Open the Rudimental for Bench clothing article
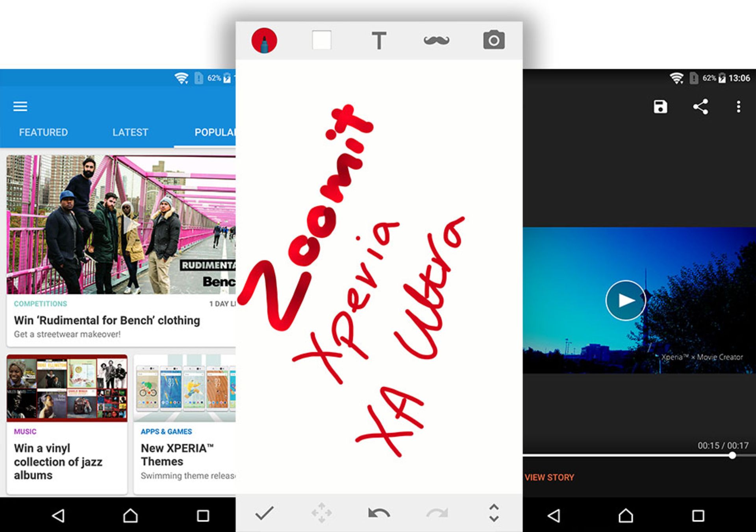756x532 pixels. (107, 320)
